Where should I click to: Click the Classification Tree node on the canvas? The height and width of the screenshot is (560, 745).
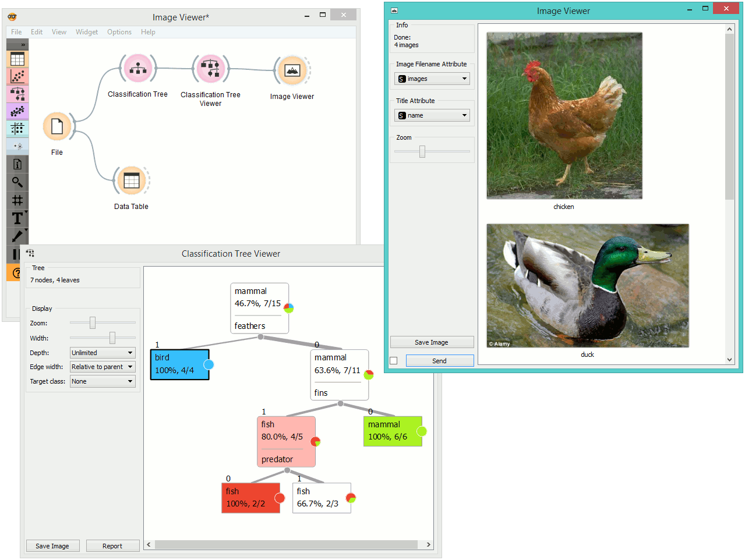click(137, 68)
